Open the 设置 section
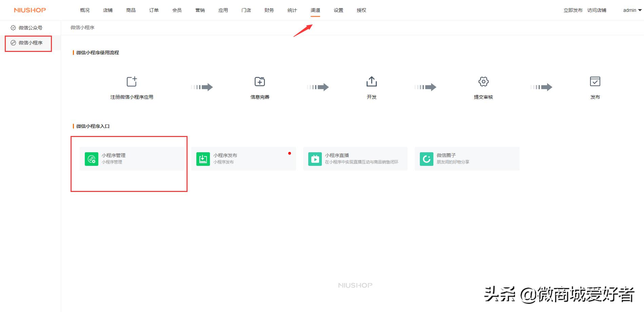The height and width of the screenshot is (312, 644). coord(338,10)
